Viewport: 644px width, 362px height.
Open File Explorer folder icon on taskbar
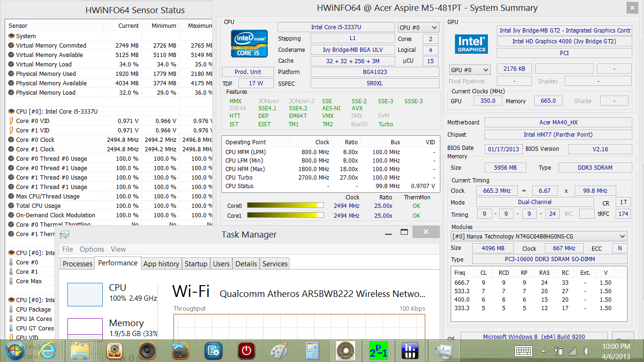coord(81,351)
